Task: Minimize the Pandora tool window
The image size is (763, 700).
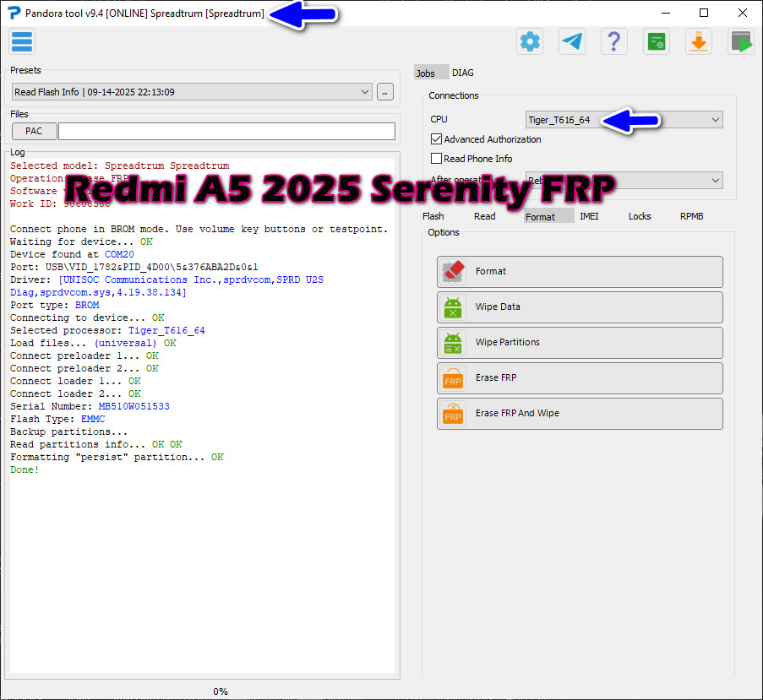Action: [x=666, y=14]
